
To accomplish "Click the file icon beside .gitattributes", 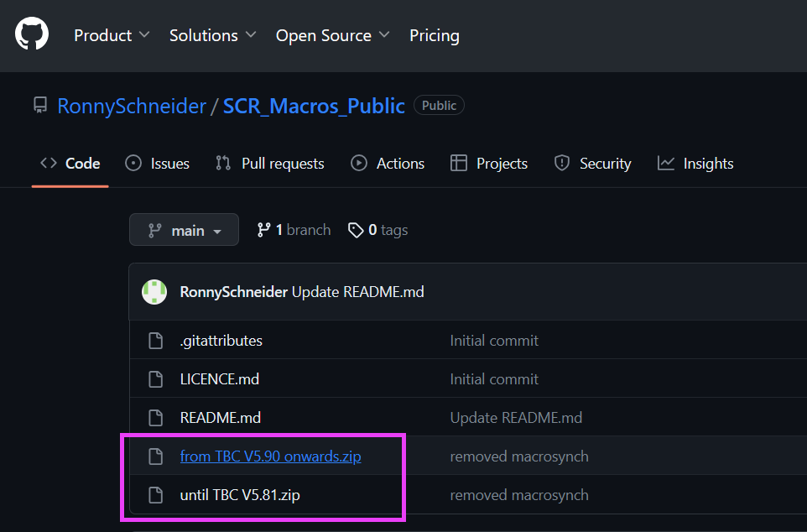I will (155, 341).
